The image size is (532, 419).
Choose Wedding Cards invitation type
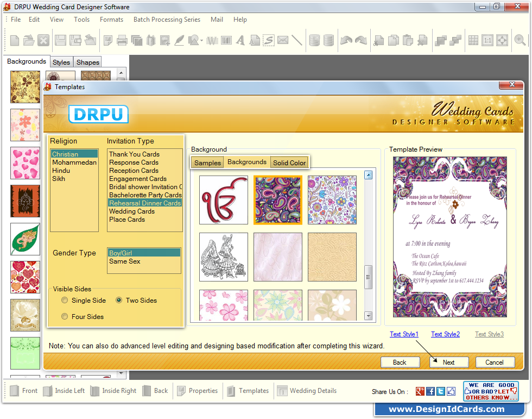pos(145,211)
